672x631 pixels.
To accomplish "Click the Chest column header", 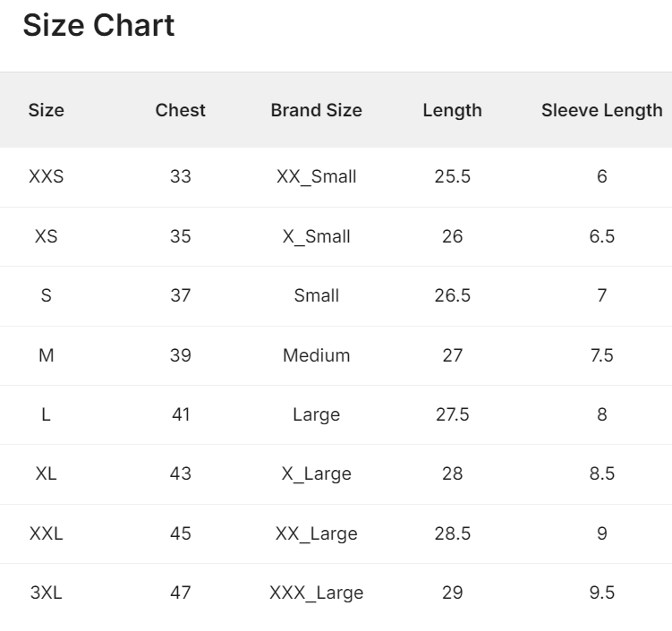I will tap(180, 110).
